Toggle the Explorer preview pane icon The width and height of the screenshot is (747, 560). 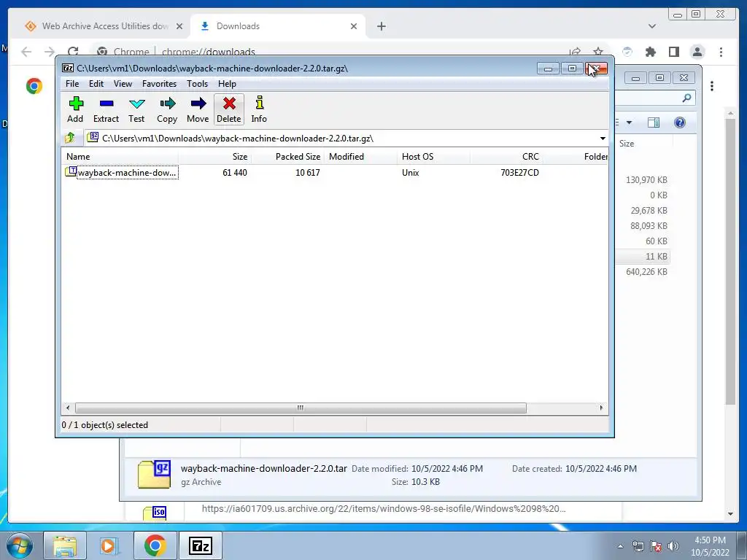[654, 122]
